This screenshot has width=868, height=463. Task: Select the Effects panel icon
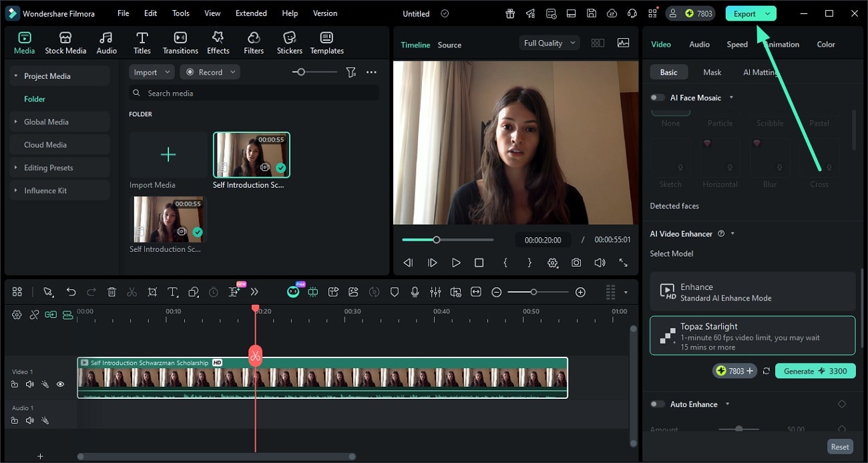[218, 41]
